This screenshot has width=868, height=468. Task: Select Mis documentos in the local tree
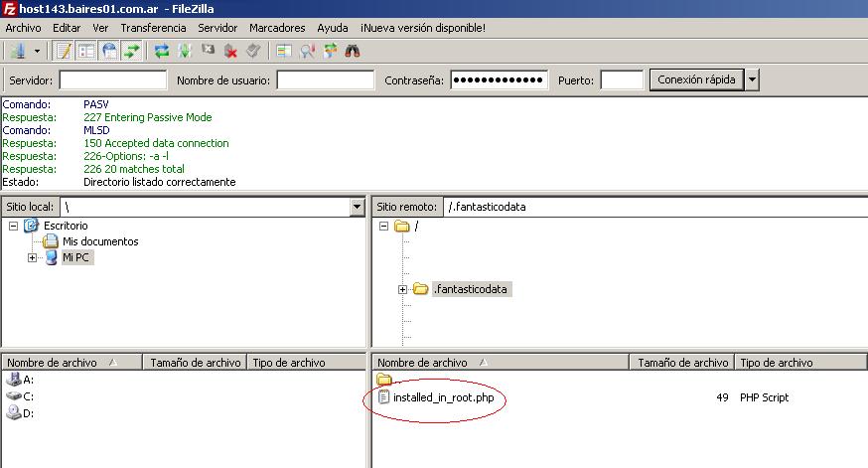point(100,241)
